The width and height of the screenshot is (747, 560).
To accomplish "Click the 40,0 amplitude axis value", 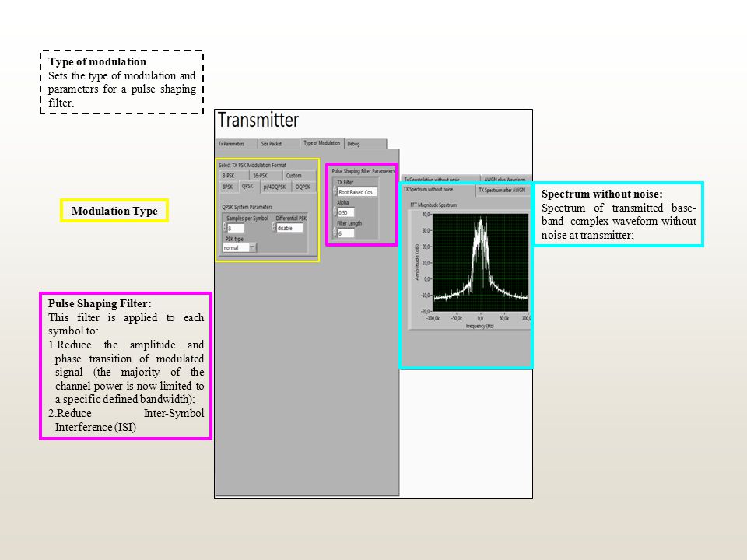I will pos(426,215).
